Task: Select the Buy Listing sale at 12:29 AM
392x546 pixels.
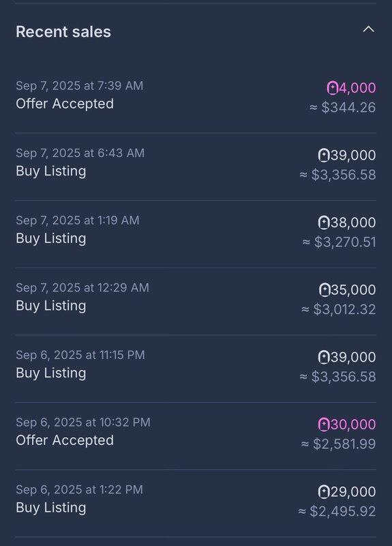Action: click(x=196, y=299)
